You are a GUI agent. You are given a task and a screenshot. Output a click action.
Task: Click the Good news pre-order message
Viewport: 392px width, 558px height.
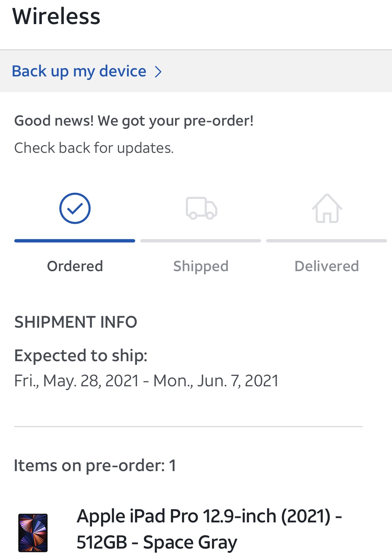tap(134, 121)
